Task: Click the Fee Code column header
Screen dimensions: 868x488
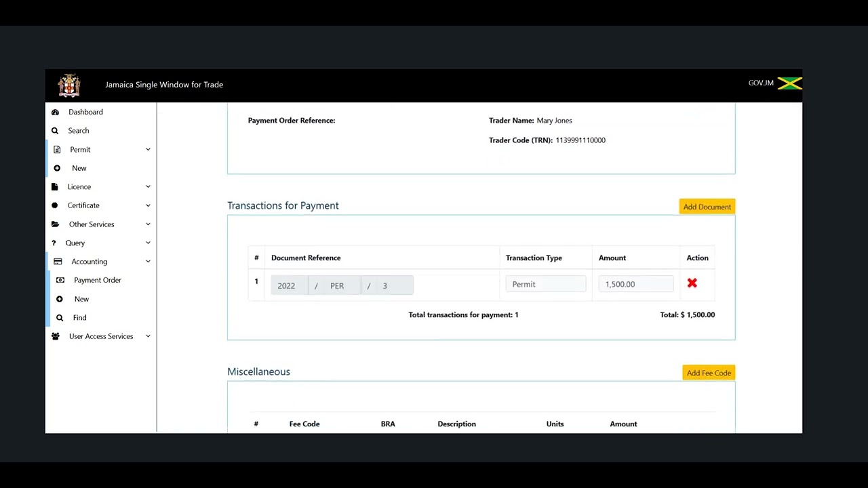Action: click(304, 424)
